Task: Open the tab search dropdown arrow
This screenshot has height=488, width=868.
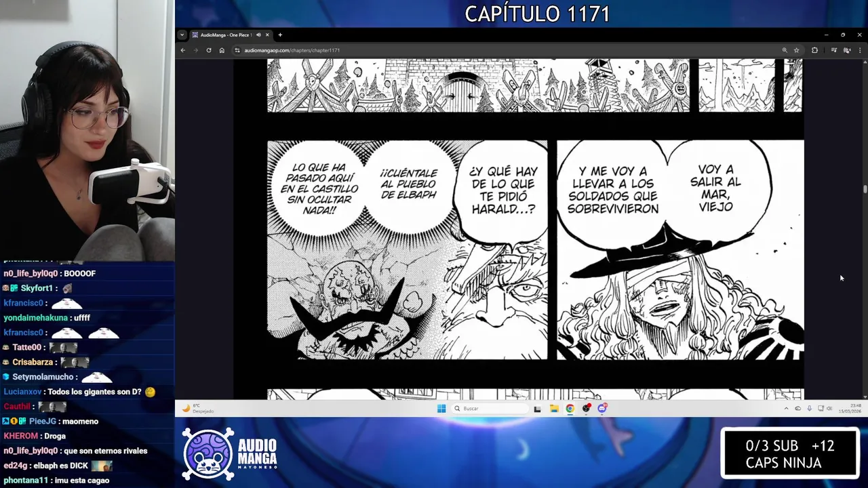Action: (182, 35)
